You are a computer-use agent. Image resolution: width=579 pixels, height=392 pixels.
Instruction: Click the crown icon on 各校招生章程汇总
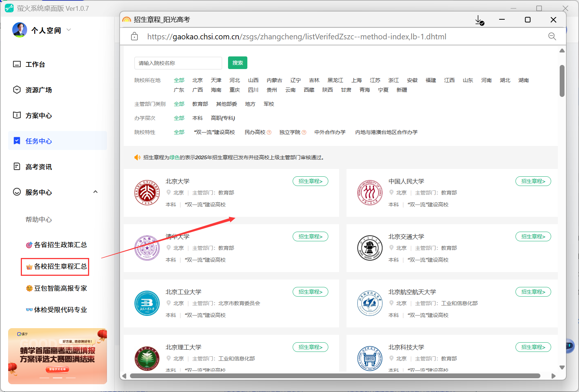pos(29,267)
